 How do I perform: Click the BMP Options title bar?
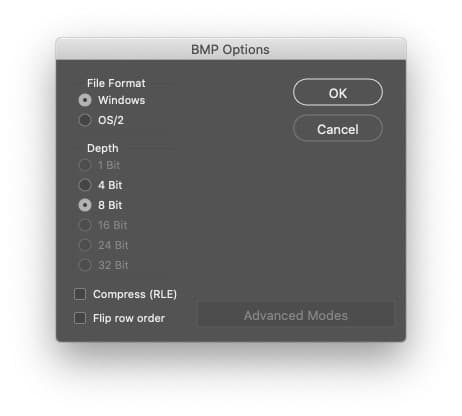point(231,49)
